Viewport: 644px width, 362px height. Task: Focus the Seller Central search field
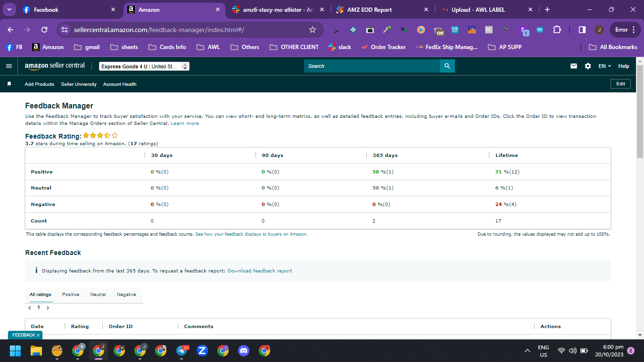(x=372, y=66)
